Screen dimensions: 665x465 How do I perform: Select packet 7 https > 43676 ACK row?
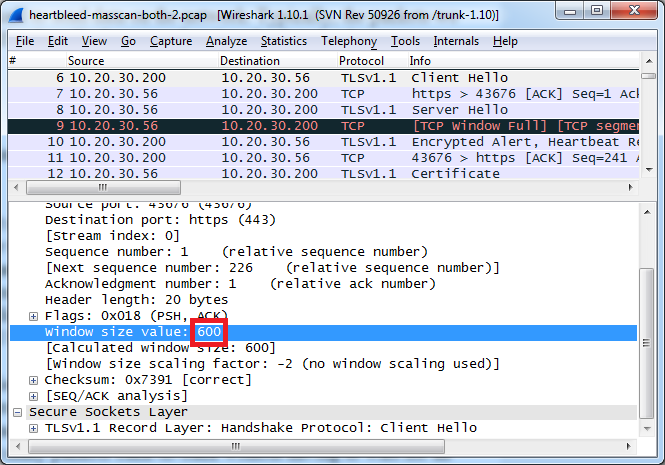tap(323, 94)
